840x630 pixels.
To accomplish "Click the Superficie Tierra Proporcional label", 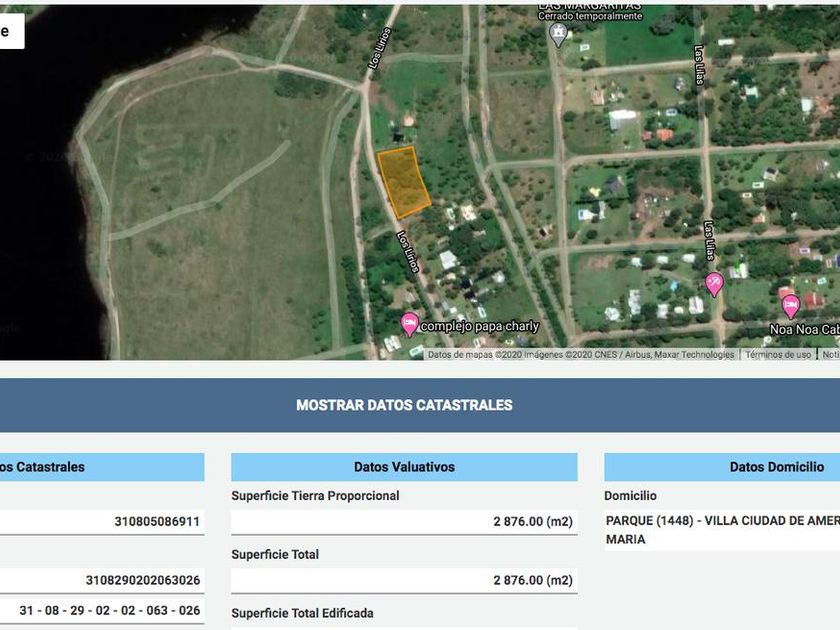I will tap(315, 496).
